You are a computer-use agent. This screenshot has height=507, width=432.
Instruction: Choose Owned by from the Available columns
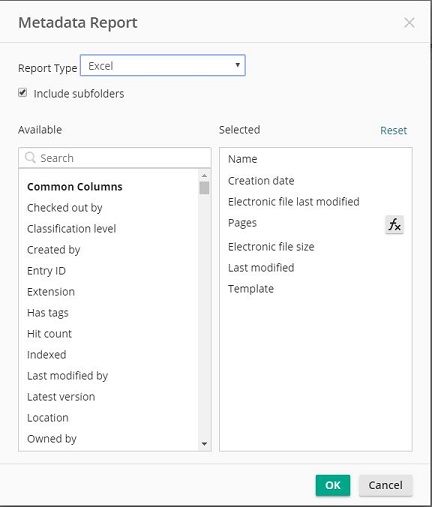click(x=52, y=439)
